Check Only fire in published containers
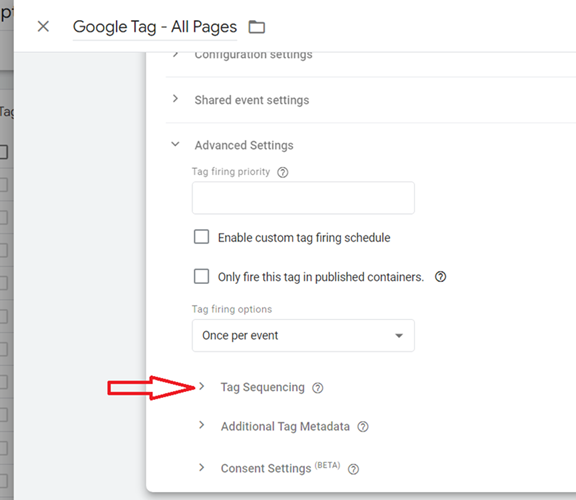 [x=201, y=276]
